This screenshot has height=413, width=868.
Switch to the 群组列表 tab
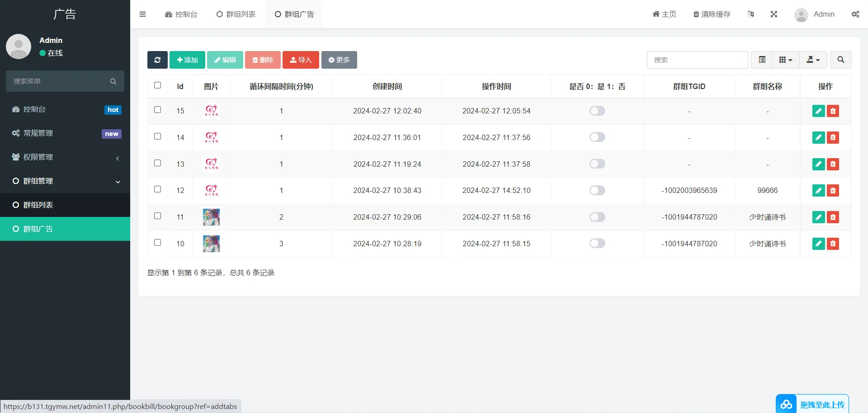point(236,14)
